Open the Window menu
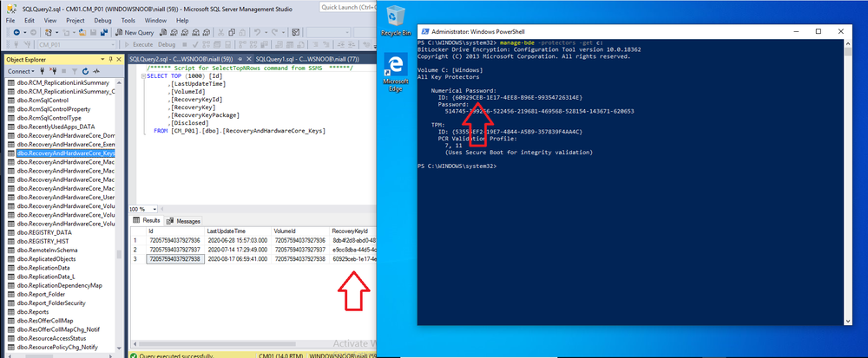This screenshot has height=358, width=868. click(155, 21)
